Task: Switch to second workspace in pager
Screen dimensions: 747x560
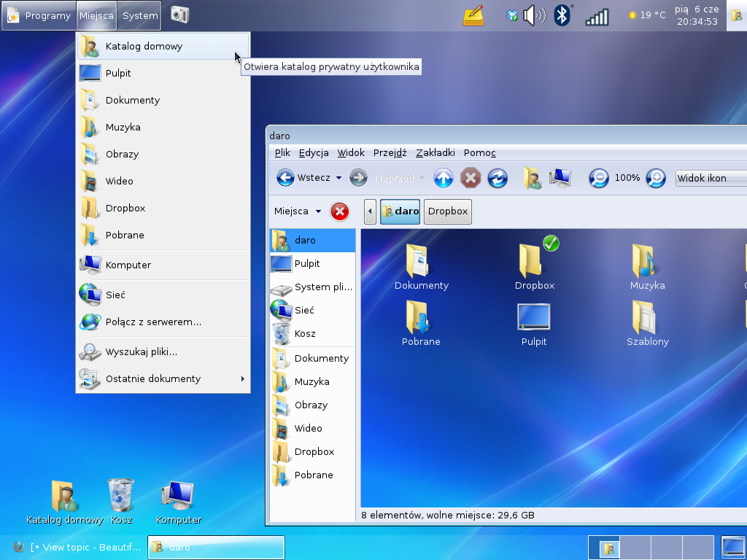Action: click(x=634, y=548)
